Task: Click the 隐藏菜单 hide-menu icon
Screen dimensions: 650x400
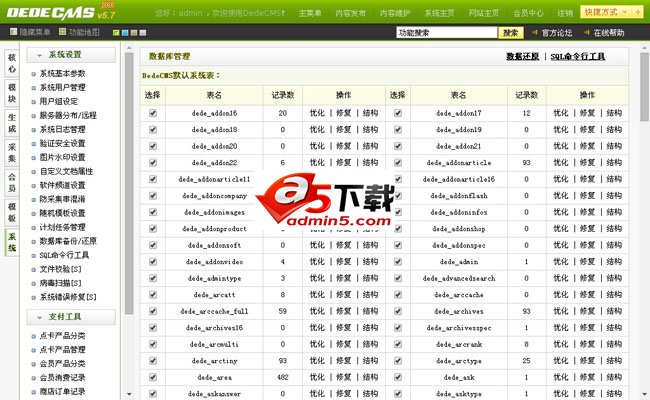Action: [x=13, y=32]
